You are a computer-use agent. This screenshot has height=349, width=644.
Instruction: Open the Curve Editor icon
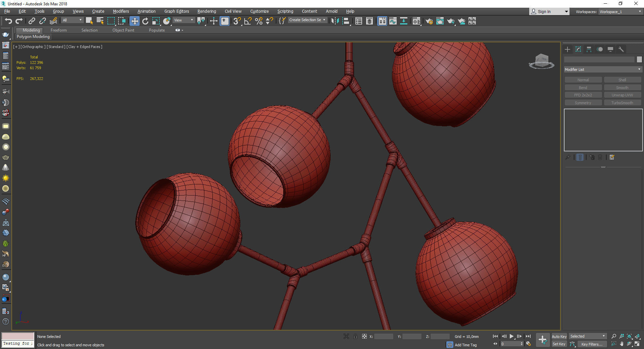point(393,21)
